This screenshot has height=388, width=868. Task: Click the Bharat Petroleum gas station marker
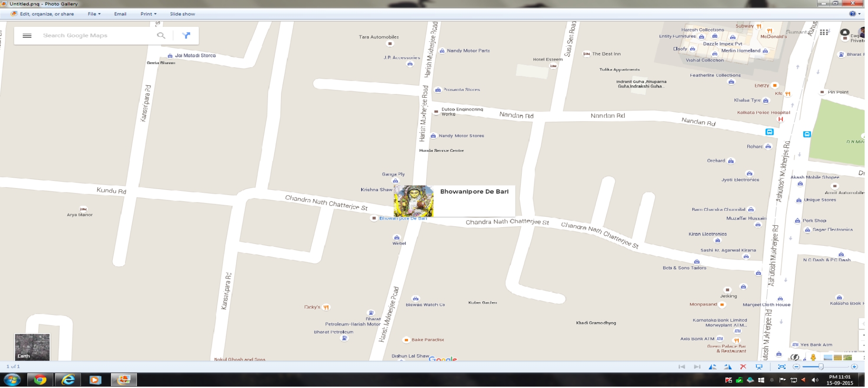(344, 338)
